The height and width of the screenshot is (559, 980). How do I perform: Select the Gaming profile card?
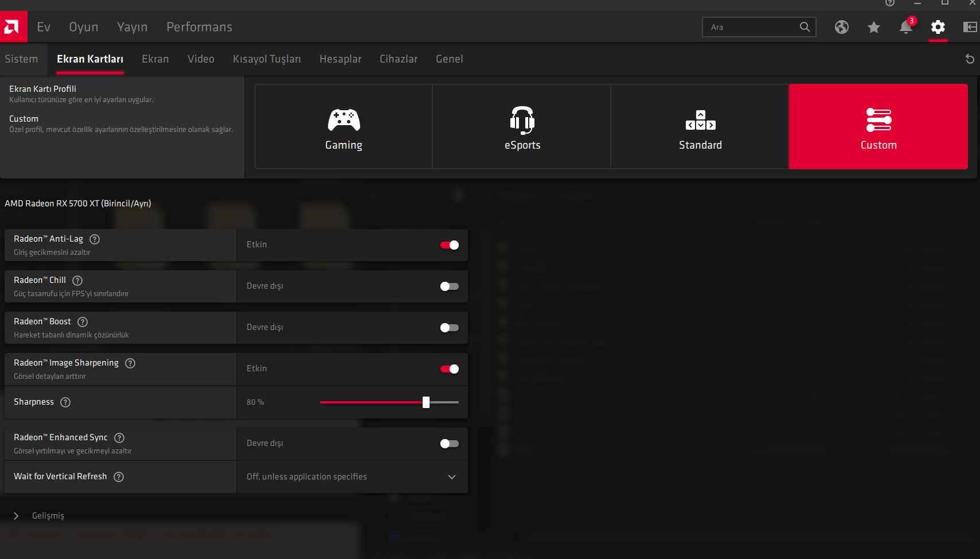(343, 127)
